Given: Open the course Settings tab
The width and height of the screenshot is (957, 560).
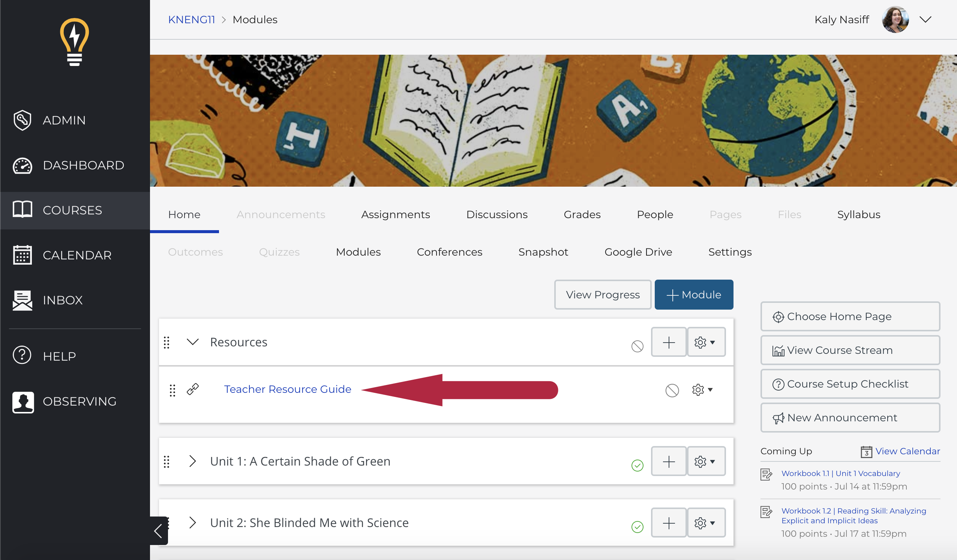Looking at the screenshot, I should (x=730, y=252).
